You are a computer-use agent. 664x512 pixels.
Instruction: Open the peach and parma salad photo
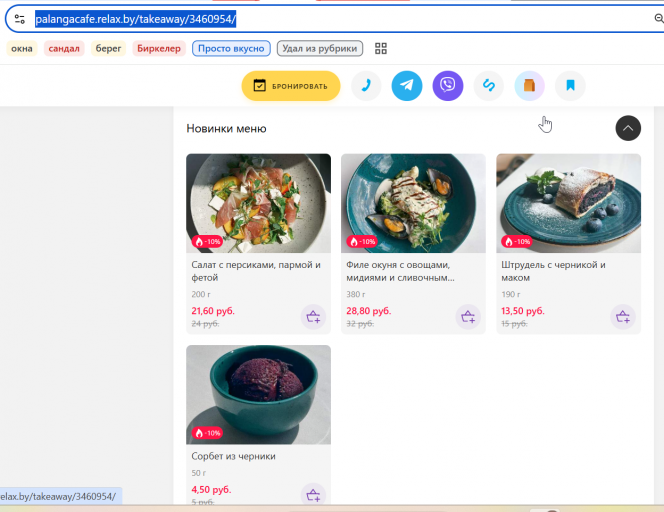(258, 203)
